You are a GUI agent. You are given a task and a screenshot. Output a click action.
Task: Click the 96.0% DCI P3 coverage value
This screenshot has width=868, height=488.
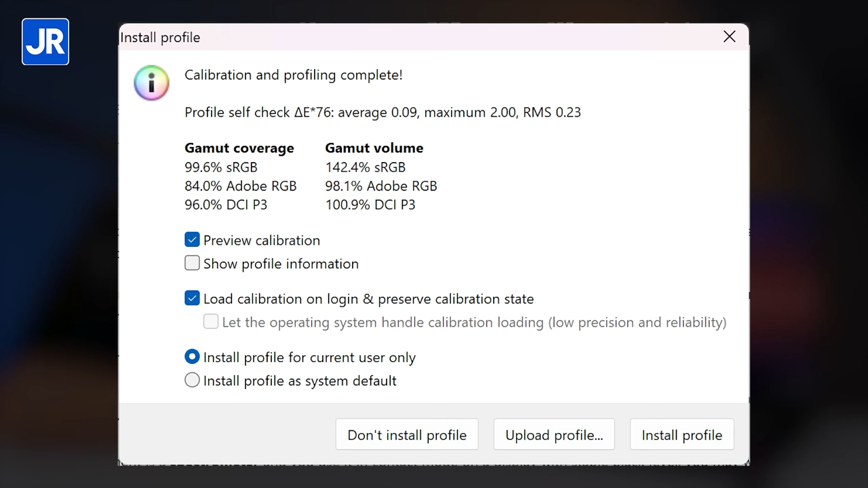pos(226,205)
